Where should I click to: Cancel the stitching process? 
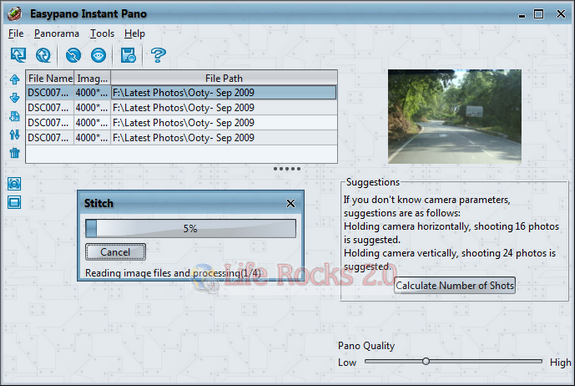(x=116, y=252)
